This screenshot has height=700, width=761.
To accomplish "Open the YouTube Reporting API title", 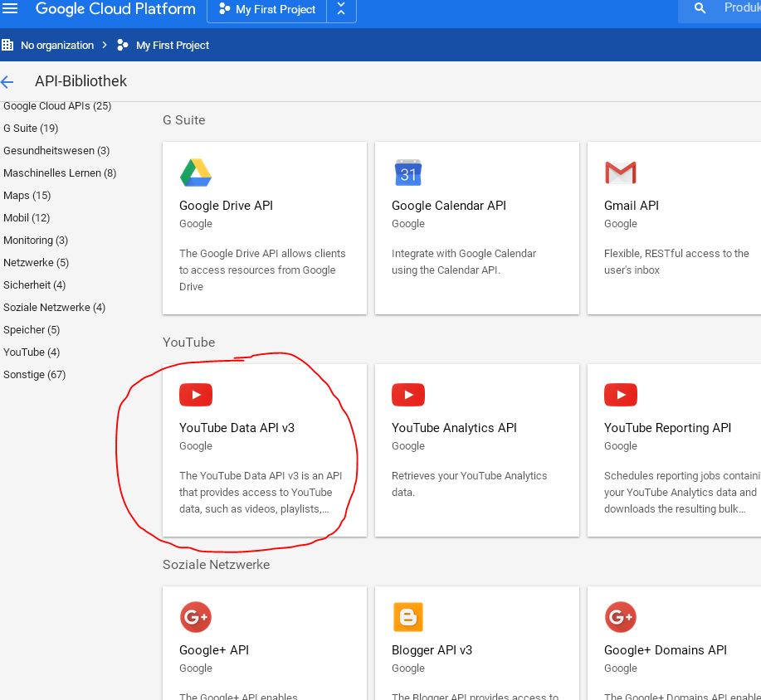I will coord(668,428).
